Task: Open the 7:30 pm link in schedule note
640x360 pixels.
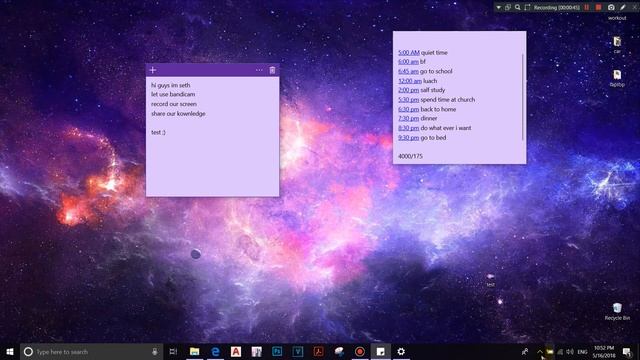Action: pyautogui.click(x=409, y=118)
